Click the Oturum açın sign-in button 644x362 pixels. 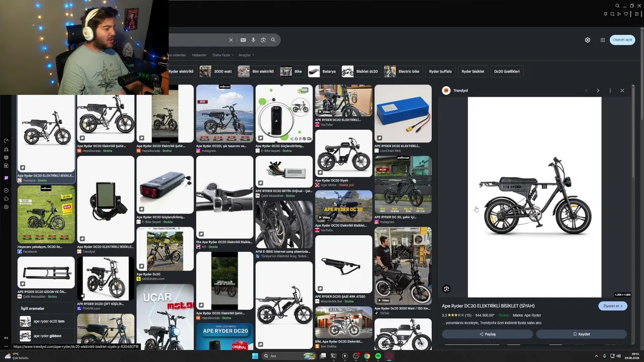622,40
